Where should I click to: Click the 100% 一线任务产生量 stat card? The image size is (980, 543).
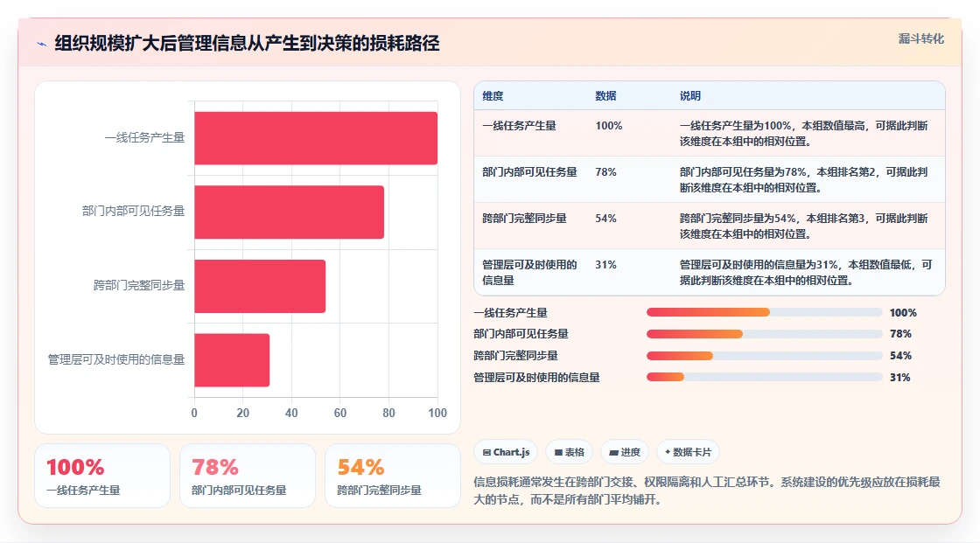click(x=102, y=476)
